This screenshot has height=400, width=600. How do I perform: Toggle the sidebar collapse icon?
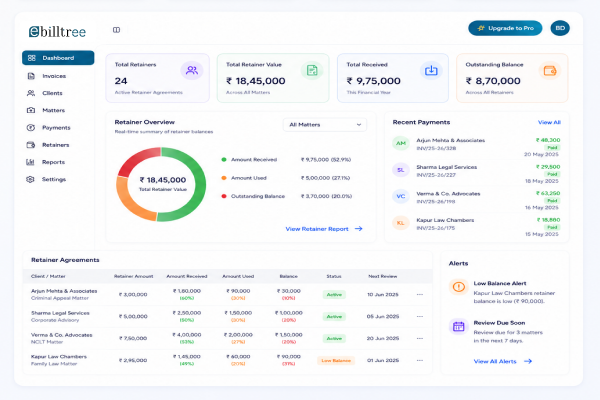point(116,30)
